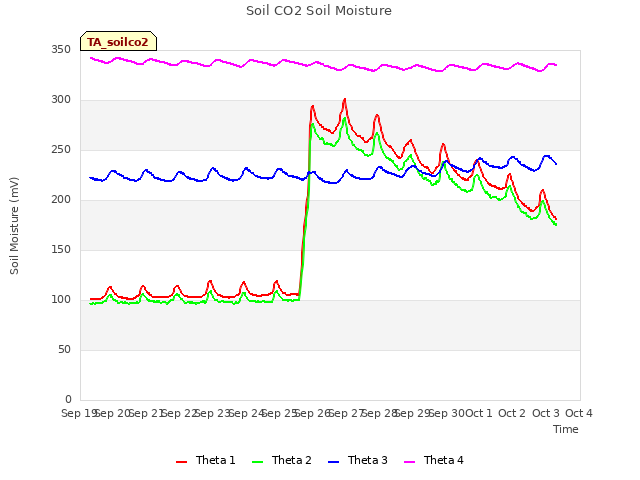Click the Oct 4 x-axis tick label
The height and width of the screenshot is (480, 640).
click(579, 413)
